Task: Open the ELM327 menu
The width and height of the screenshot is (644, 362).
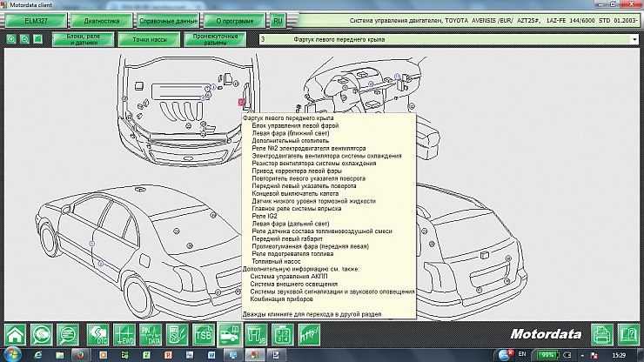Action: tap(36, 21)
